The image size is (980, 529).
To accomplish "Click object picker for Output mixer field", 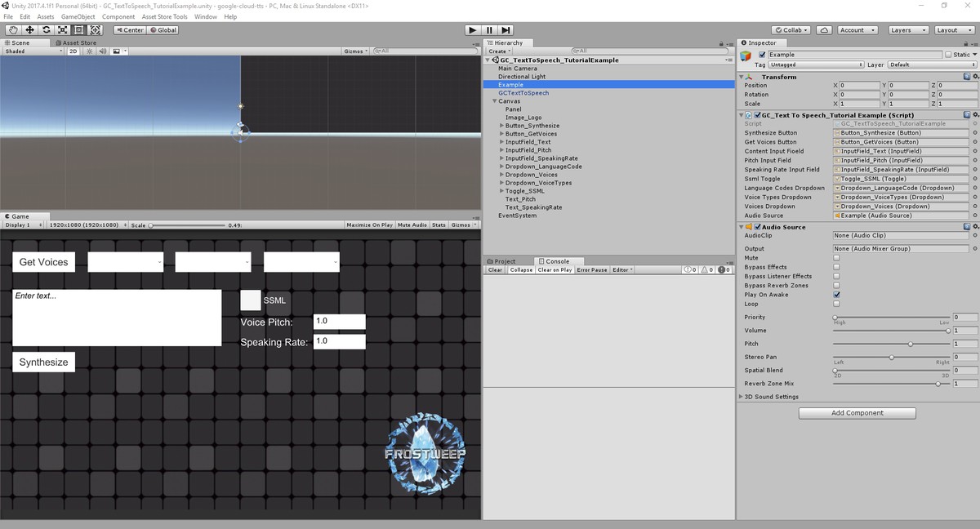I will 974,248.
